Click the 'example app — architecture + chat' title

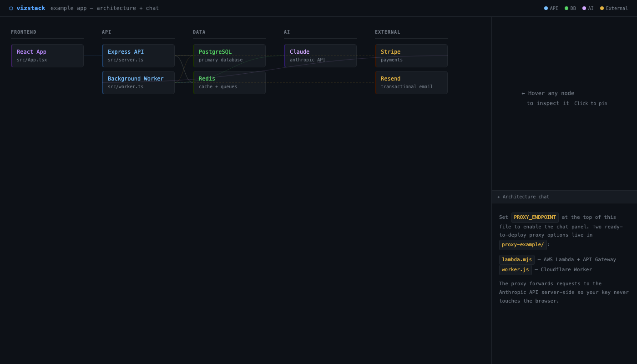[x=105, y=8]
